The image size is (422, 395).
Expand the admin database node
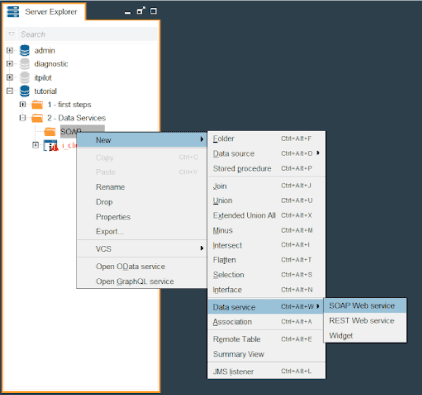pyautogui.click(x=10, y=50)
